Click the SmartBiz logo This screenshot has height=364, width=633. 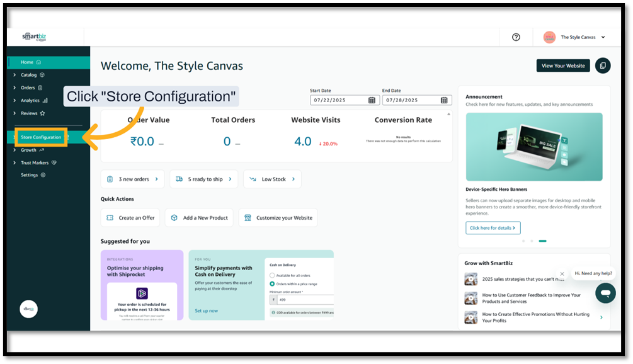pyautogui.click(x=34, y=37)
